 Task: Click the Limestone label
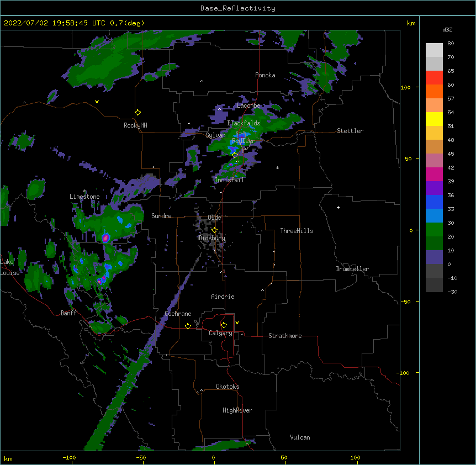84,197
